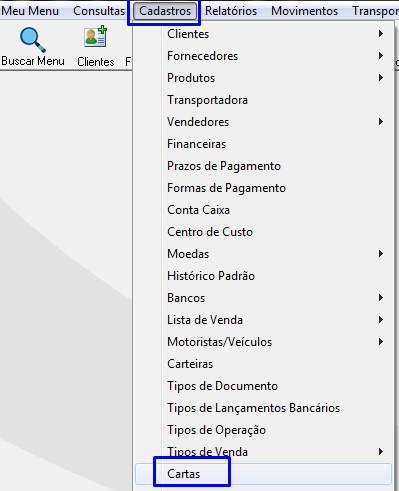Click the Buscar Menu magnifier icon
The image size is (399, 491).
coord(32,39)
